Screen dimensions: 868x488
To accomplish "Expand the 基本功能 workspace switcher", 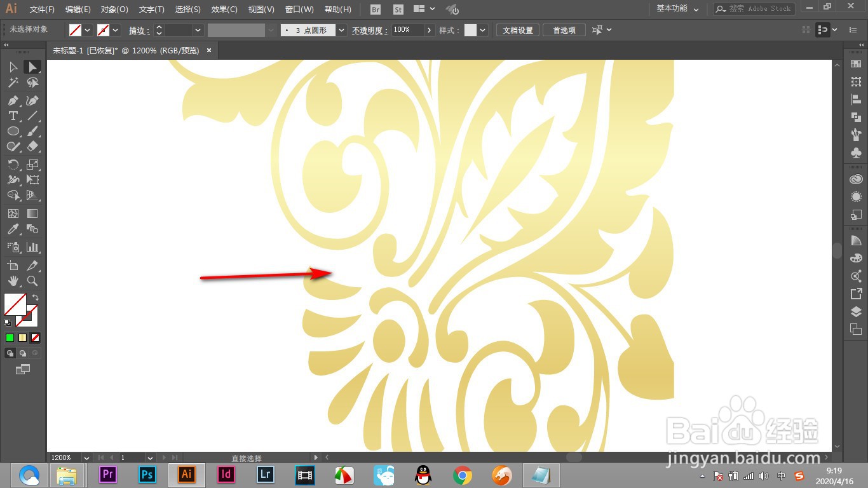I will pyautogui.click(x=677, y=9).
